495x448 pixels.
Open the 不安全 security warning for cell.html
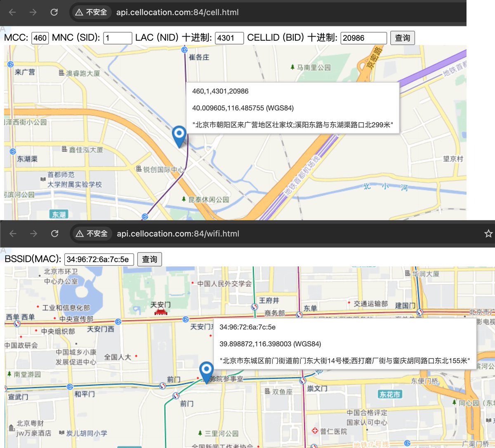point(91,12)
